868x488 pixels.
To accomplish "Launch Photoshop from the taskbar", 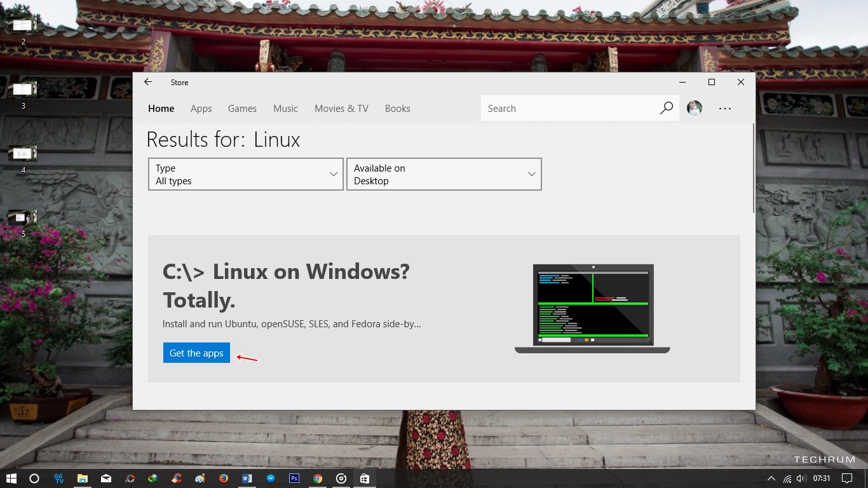I will pyautogui.click(x=294, y=478).
